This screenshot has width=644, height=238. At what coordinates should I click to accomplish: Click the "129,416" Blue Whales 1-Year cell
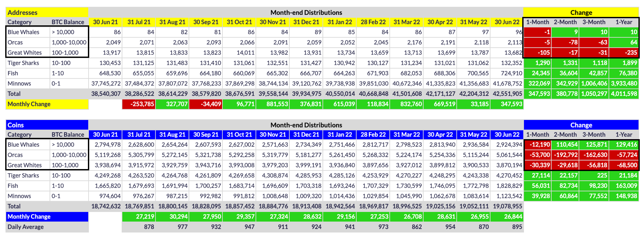tap(624, 144)
